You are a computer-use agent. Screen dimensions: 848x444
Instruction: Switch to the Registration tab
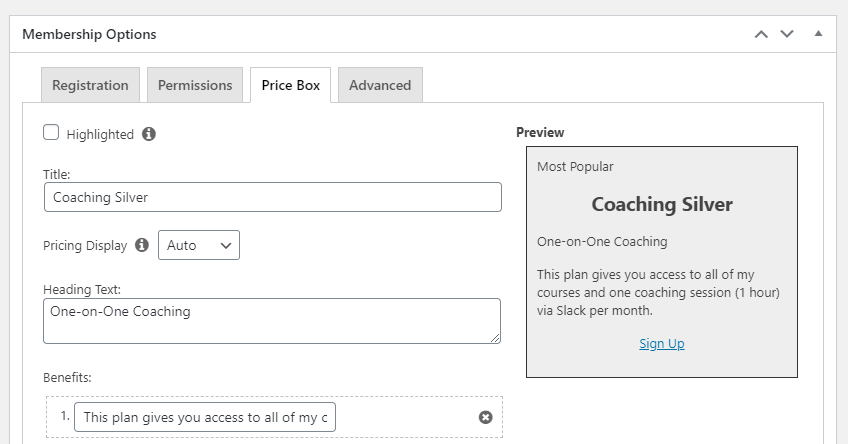pyautogui.click(x=90, y=85)
